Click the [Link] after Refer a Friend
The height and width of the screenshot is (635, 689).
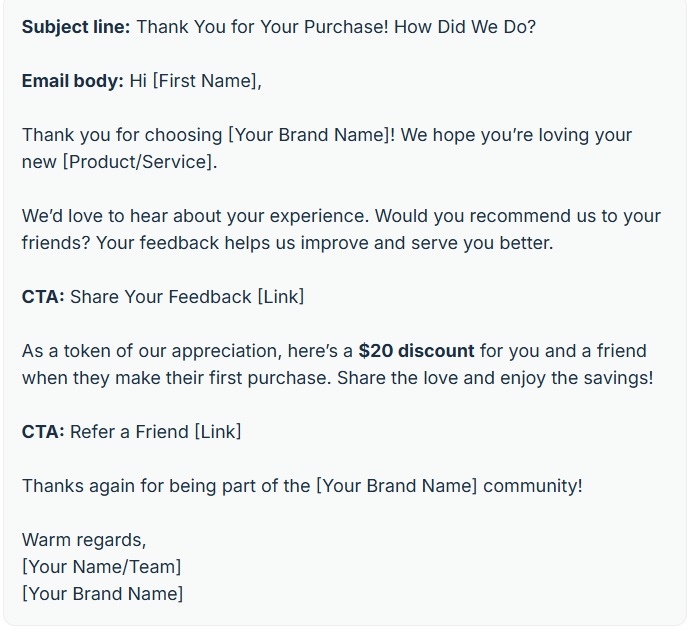click(218, 432)
